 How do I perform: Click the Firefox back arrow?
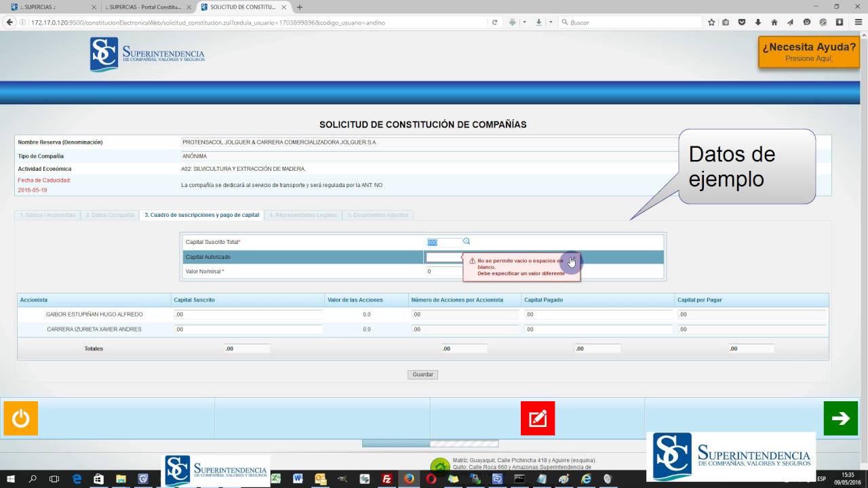click(9, 22)
